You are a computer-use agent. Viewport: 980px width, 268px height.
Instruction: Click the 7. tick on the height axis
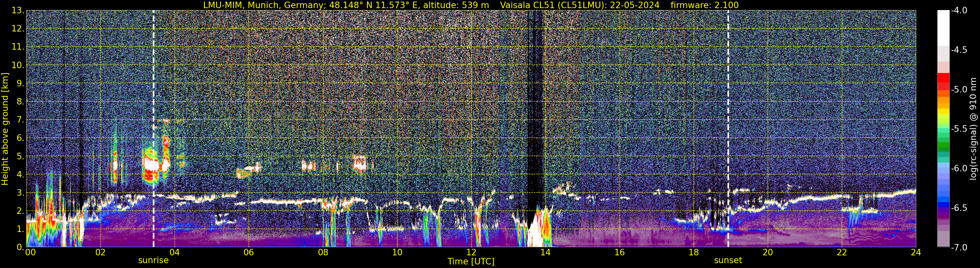(x=20, y=120)
